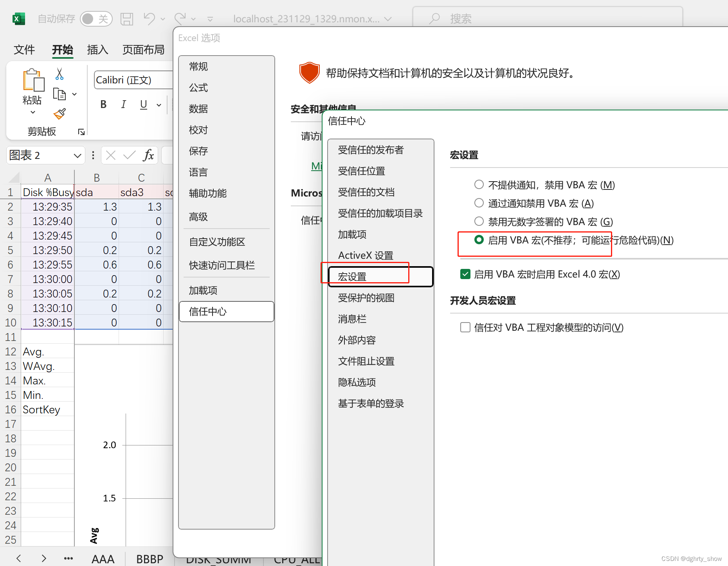The height and width of the screenshot is (566, 728).
Task: Select 快速访问工具栏 in Excel Options
Action: click(x=227, y=265)
